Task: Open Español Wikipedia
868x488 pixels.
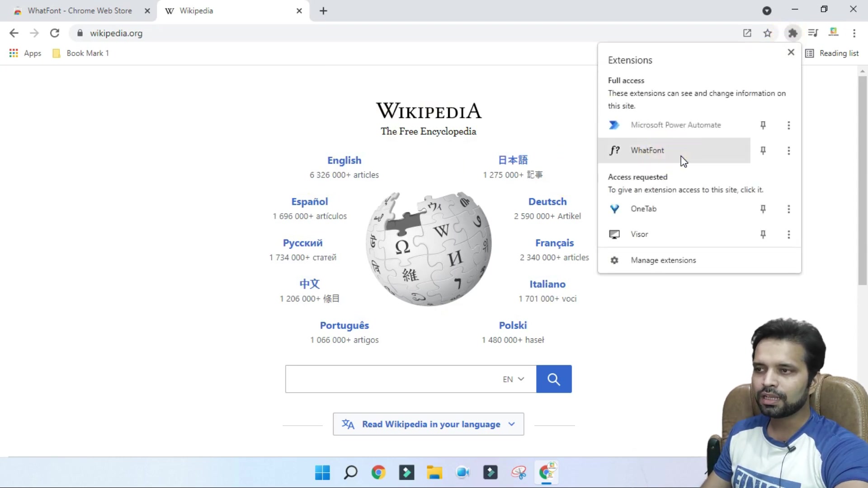Action: point(310,202)
